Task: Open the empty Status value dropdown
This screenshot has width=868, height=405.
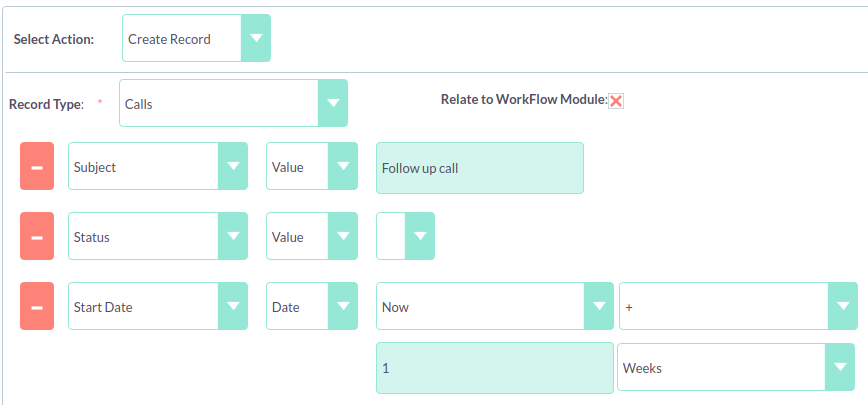Action: 405,237
